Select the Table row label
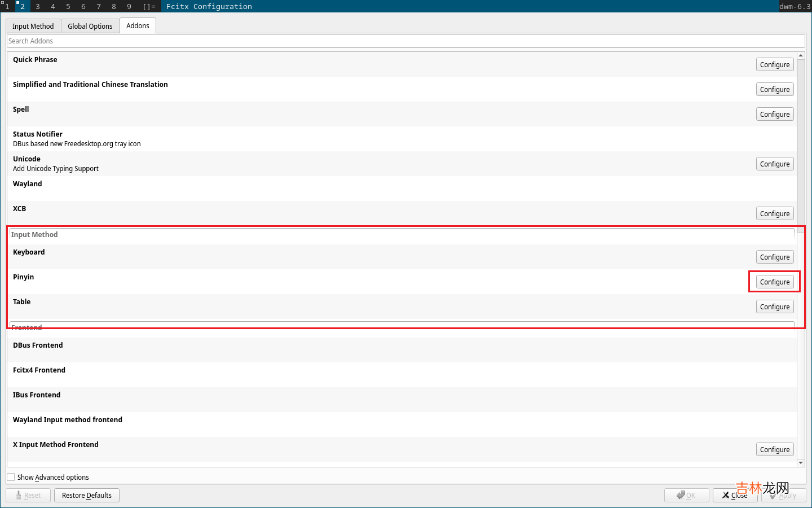Screen dimensions: 812x508 [22, 302]
